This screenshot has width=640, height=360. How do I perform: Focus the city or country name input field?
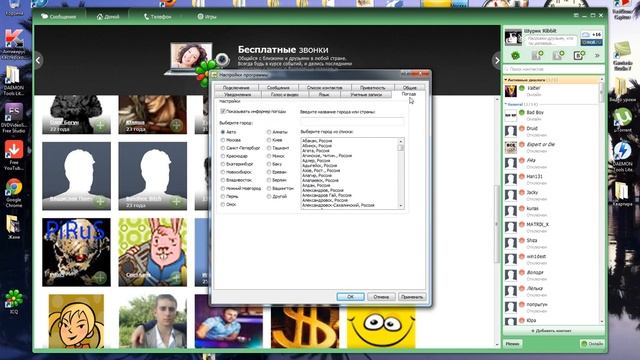(352, 121)
